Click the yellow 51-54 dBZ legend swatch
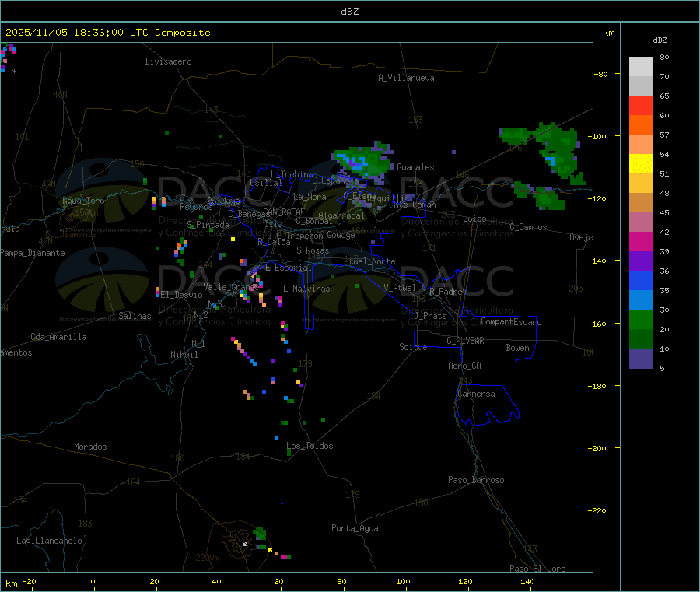700x592 pixels. click(641, 164)
